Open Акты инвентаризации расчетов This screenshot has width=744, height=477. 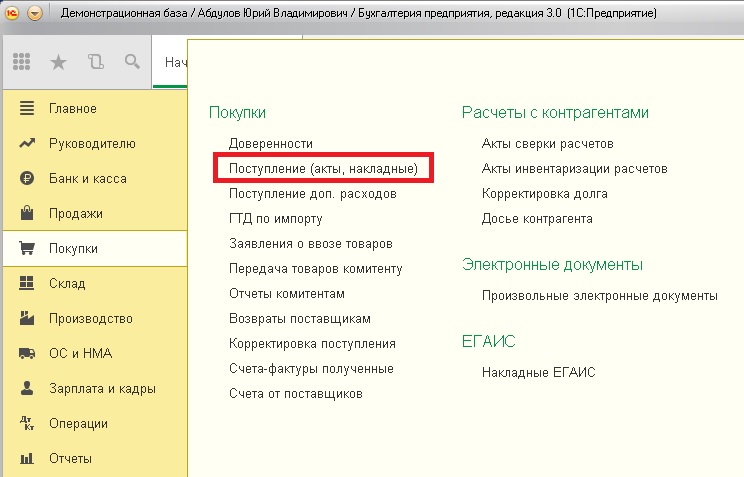[x=575, y=168]
